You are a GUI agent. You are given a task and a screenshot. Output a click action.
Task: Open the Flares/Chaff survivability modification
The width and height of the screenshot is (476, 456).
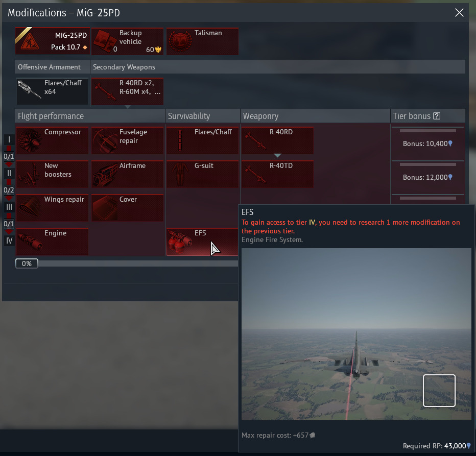click(x=202, y=140)
